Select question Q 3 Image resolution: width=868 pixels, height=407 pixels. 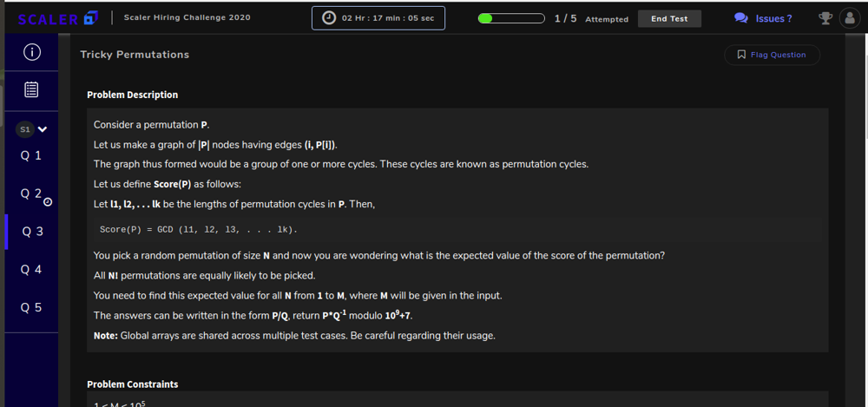click(32, 232)
